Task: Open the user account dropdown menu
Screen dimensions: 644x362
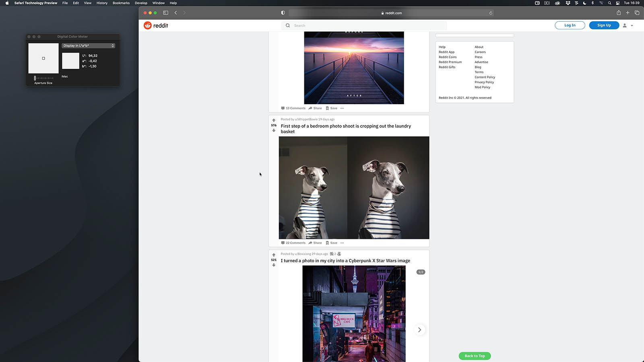Action: [628, 25]
